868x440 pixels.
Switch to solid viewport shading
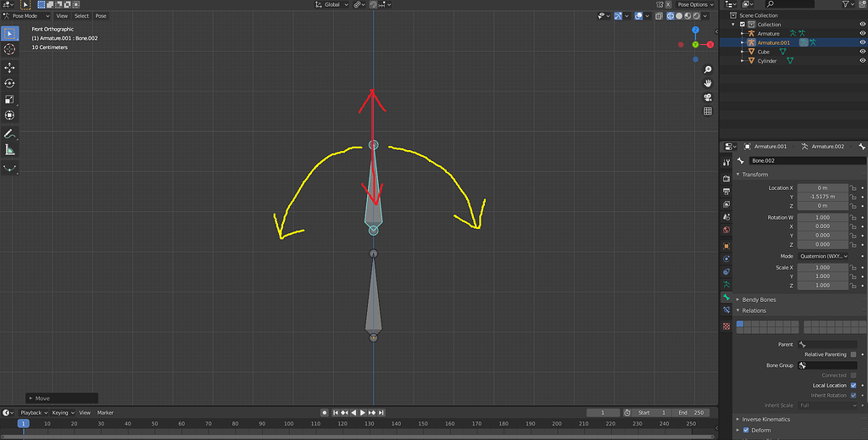(x=679, y=16)
